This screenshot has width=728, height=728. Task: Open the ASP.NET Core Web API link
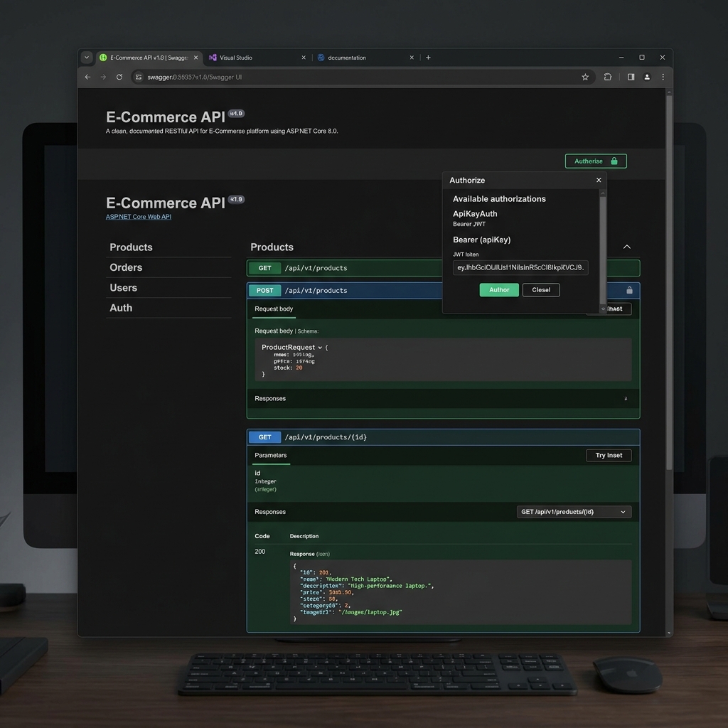[x=139, y=217]
